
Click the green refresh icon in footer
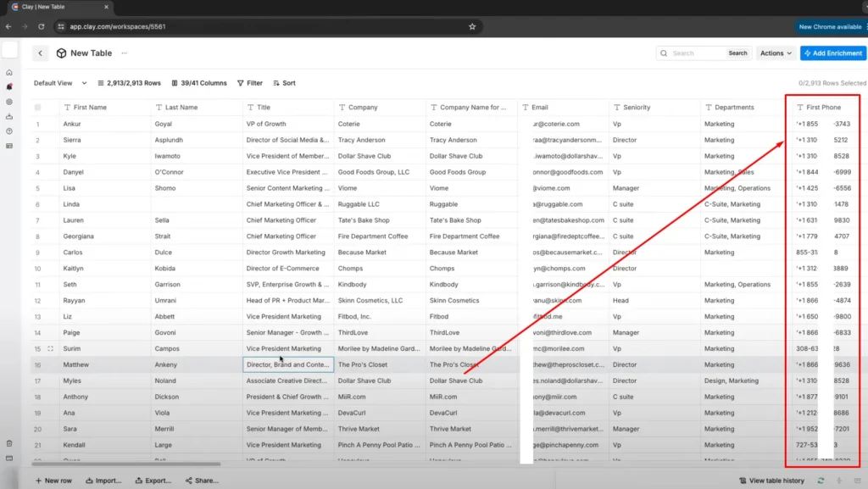click(821, 481)
